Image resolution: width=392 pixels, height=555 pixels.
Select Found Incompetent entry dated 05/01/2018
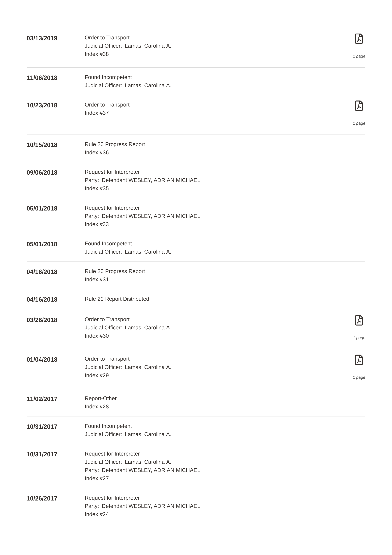click(x=196, y=248)
